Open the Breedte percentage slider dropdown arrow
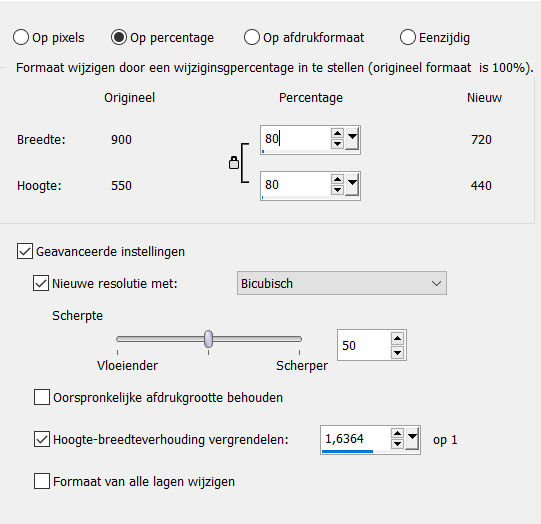The height and width of the screenshot is (524, 541). click(352, 139)
